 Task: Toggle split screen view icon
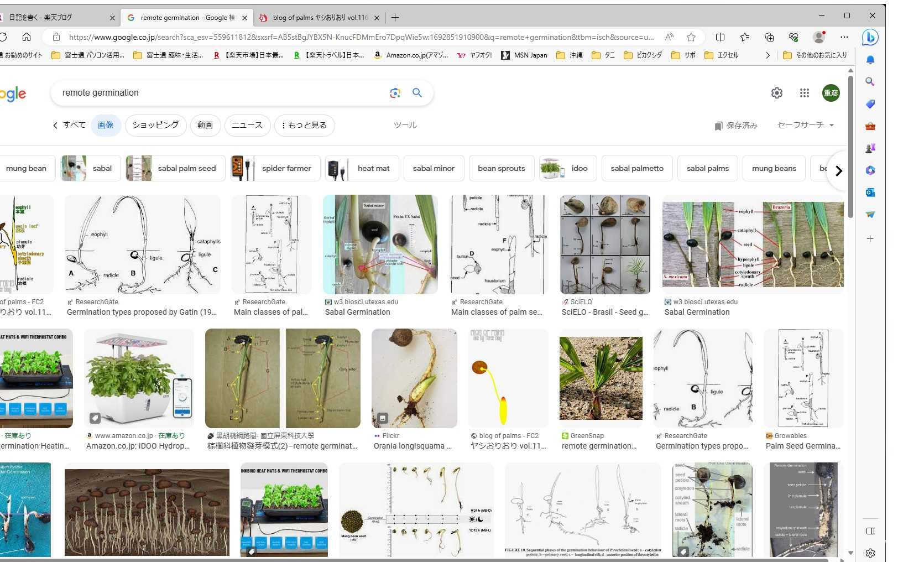[720, 37]
